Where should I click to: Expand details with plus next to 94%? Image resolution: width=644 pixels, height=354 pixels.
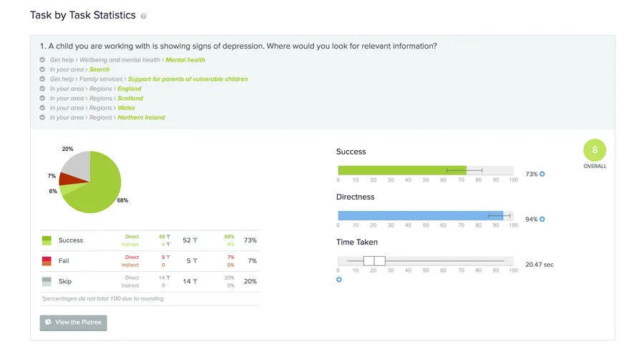pyautogui.click(x=542, y=220)
